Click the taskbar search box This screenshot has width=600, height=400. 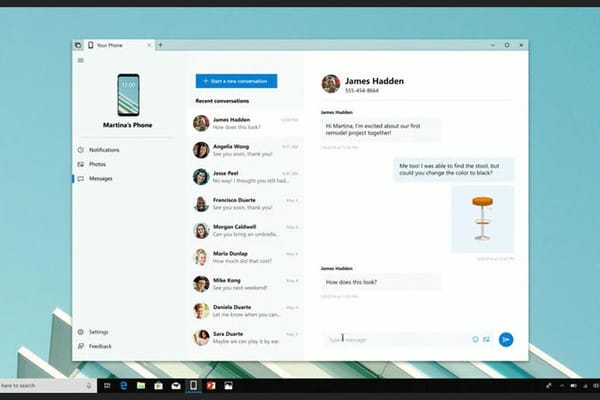[x=48, y=386]
